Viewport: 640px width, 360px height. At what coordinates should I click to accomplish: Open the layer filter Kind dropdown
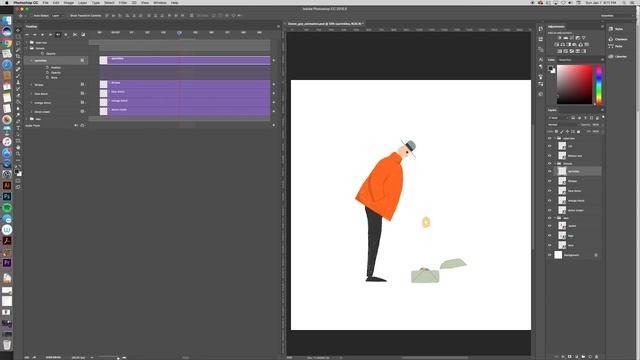click(x=558, y=118)
